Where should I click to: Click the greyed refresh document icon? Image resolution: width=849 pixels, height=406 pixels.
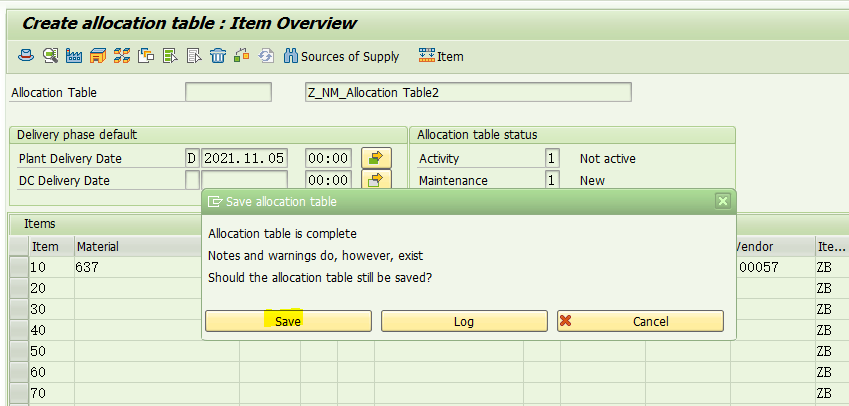[x=266, y=56]
